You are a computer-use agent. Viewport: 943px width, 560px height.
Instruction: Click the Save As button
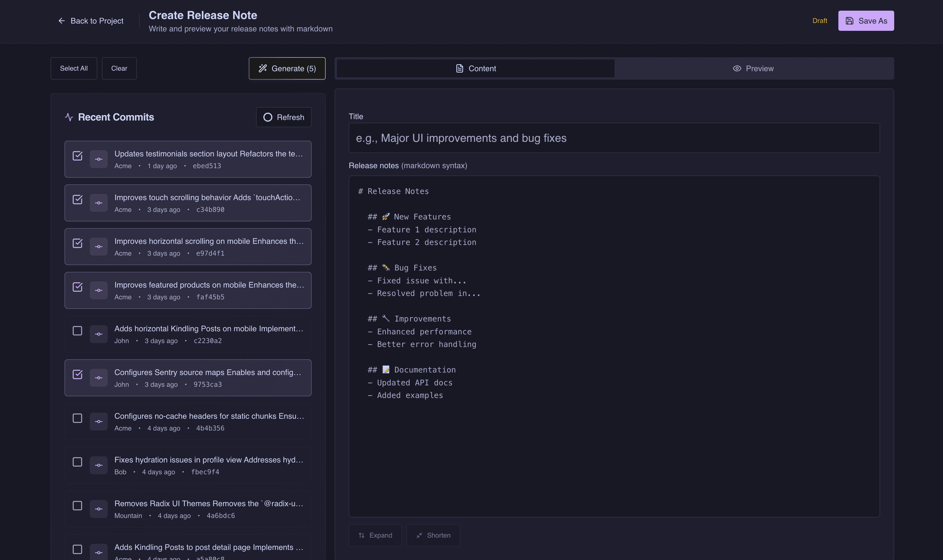click(x=866, y=21)
